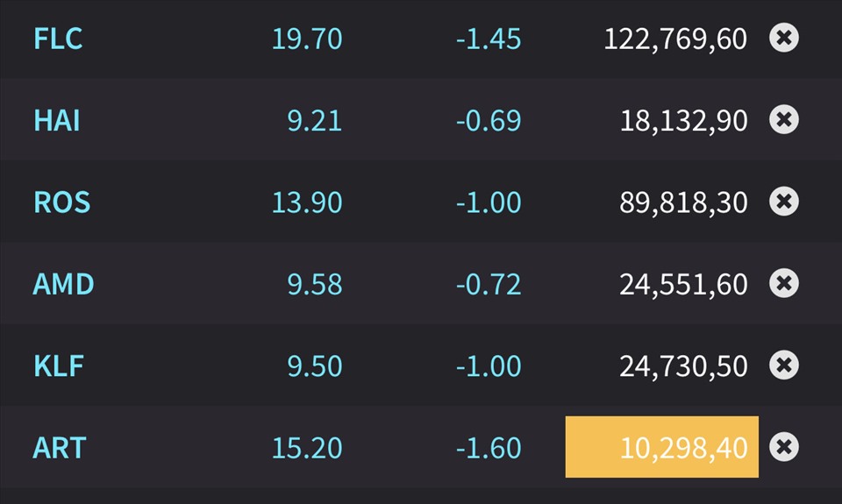
Task: Select AMD price 9.58
Action: (315, 284)
